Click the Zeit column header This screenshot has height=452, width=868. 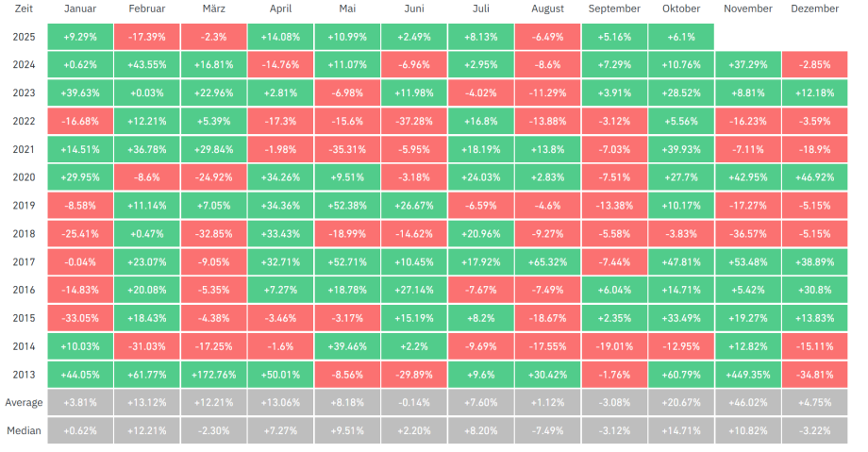24,8
